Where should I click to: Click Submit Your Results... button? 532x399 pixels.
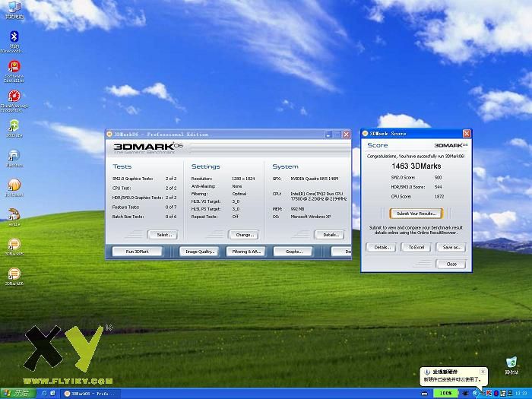pyautogui.click(x=416, y=214)
